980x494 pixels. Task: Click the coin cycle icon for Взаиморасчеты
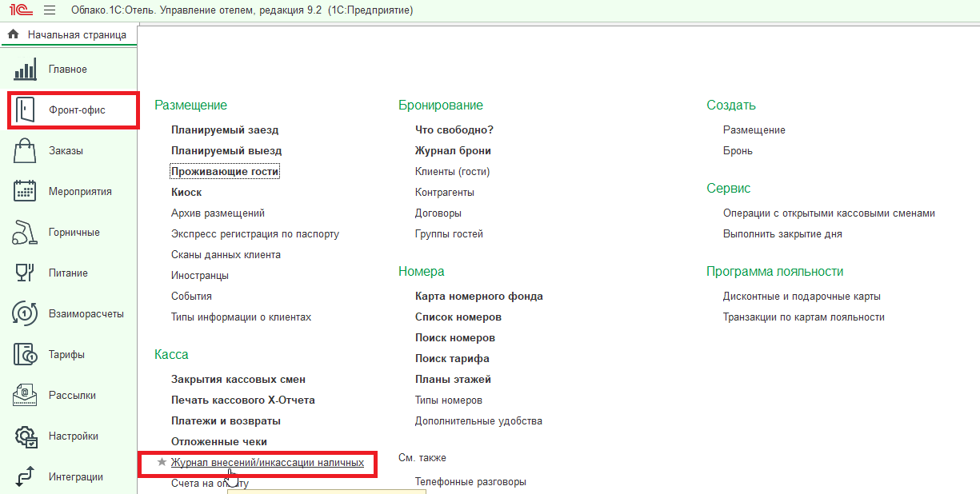point(26,314)
